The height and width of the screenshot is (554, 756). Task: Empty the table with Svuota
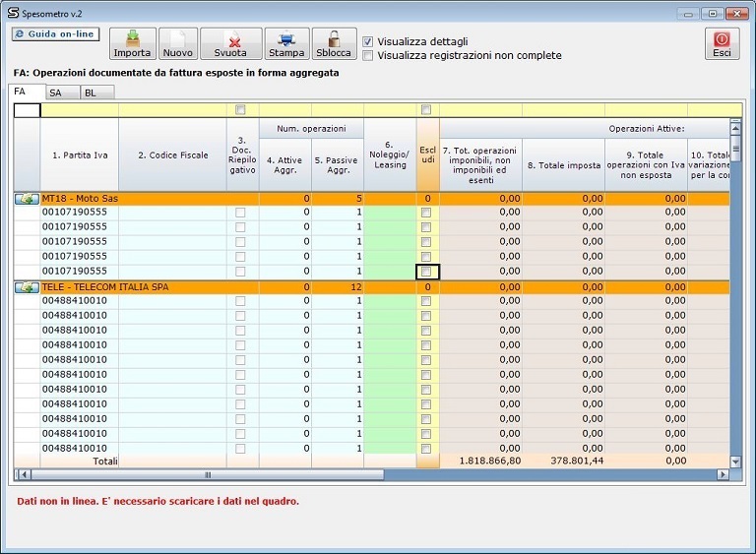click(x=231, y=43)
